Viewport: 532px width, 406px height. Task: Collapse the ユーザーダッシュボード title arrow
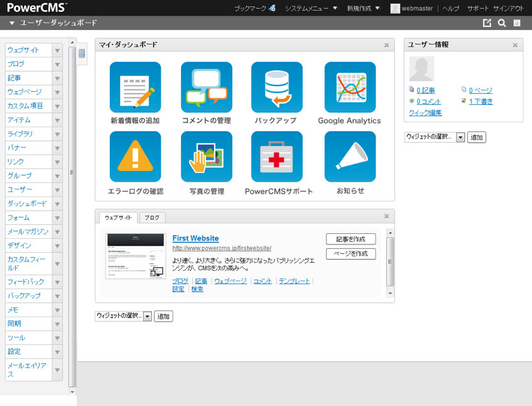coord(12,23)
